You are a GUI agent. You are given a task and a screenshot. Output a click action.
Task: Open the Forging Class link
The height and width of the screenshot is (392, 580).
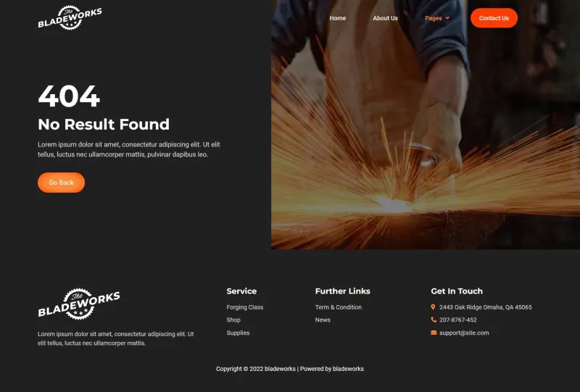click(245, 307)
